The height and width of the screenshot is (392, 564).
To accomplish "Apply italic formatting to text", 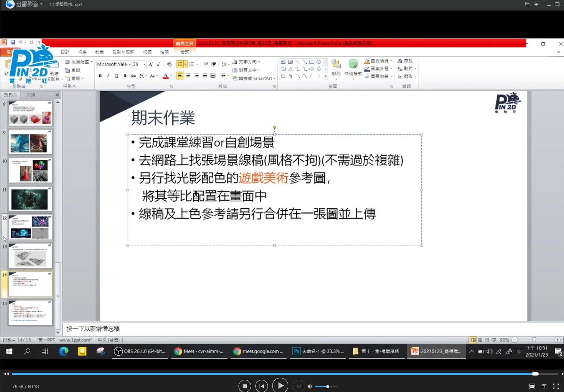I will pyautogui.click(x=108, y=75).
